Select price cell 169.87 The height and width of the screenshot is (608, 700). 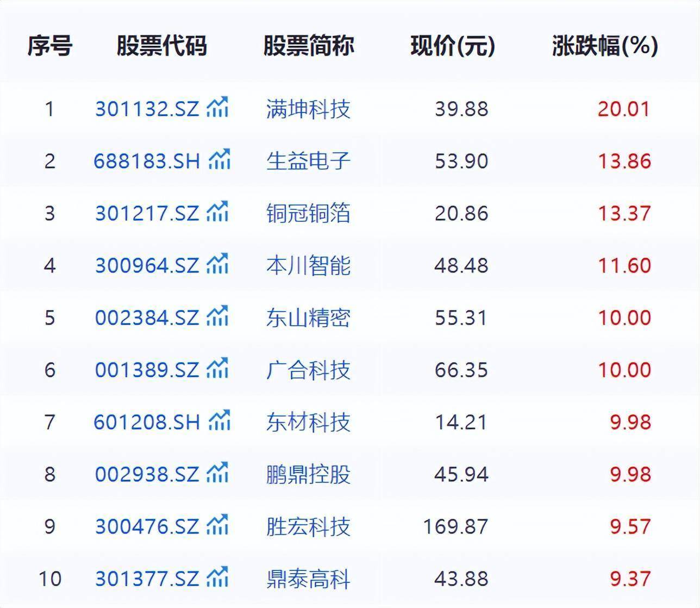[x=455, y=527]
